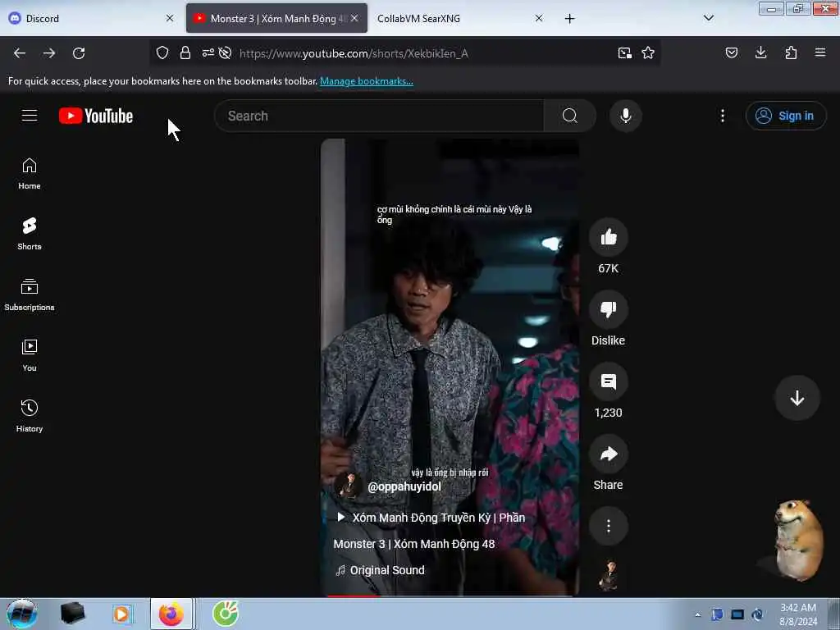
Task: Open Shorts in sidebar
Action: point(30,234)
